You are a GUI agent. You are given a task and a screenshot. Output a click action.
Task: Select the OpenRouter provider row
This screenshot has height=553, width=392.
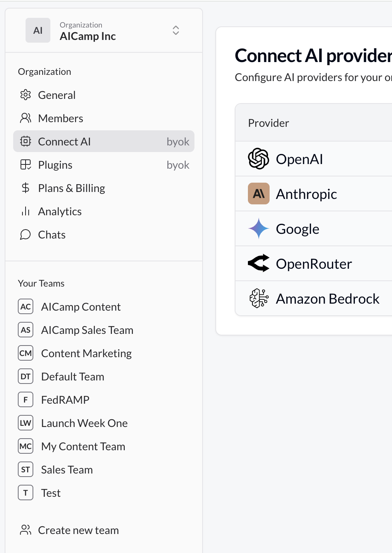click(314, 264)
